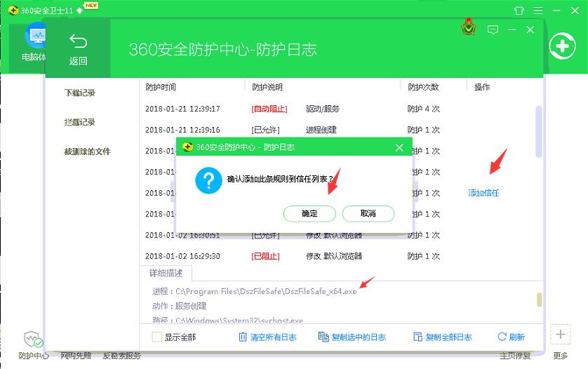The height and width of the screenshot is (369, 588).
Task: Click the 复制全部日志 copy icon
Action: [417, 337]
